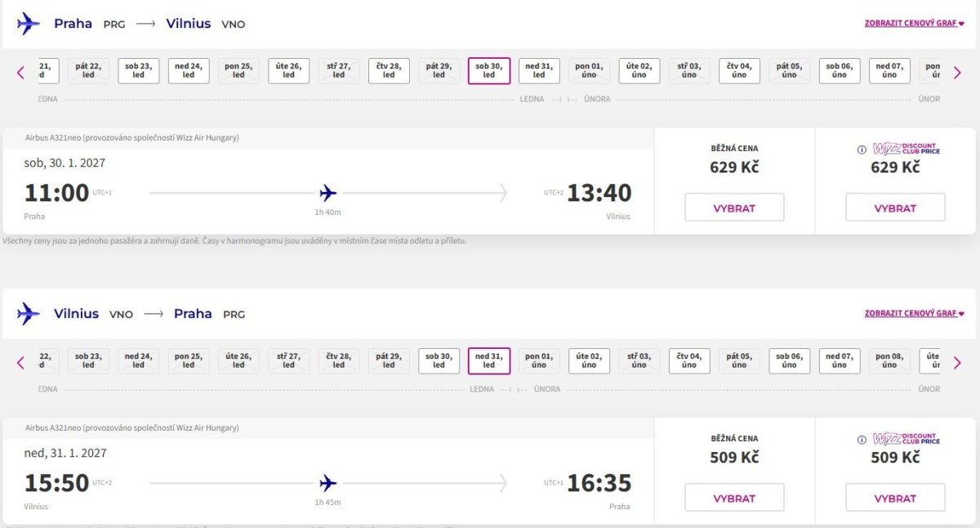Image resolution: width=980 pixels, height=528 pixels.
Task: Choose Wizz Discount Club 629 Kč Vybrat
Action: pos(895,208)
